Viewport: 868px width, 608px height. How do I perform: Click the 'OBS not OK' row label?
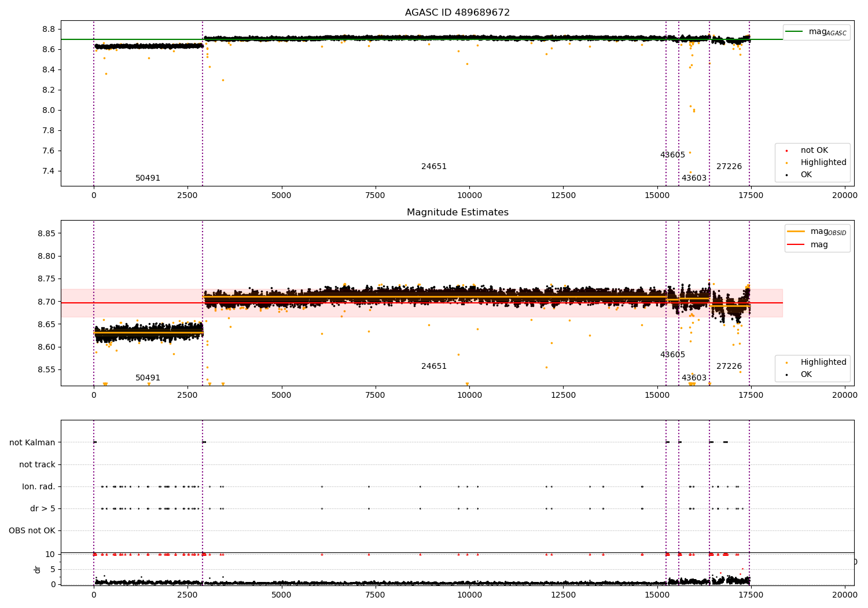32,530
